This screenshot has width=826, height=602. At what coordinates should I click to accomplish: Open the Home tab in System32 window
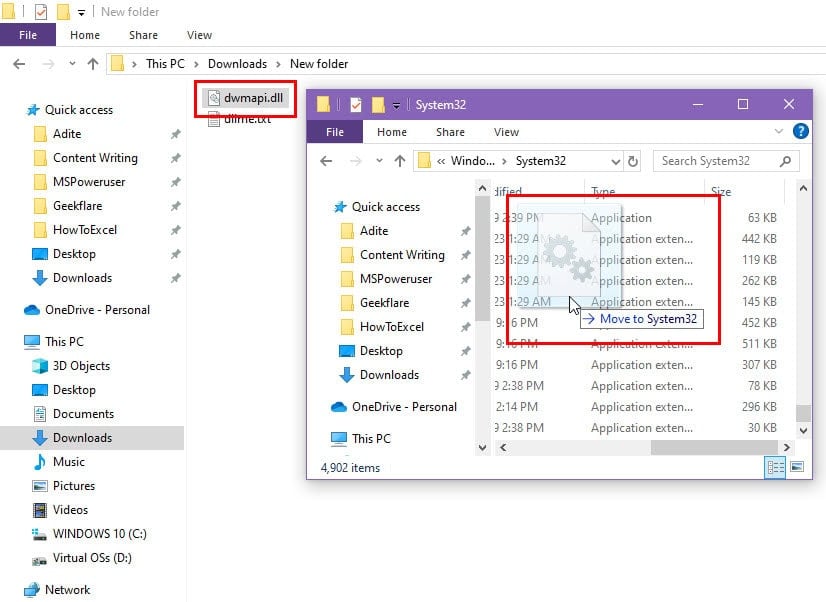[x=391, y=132]
